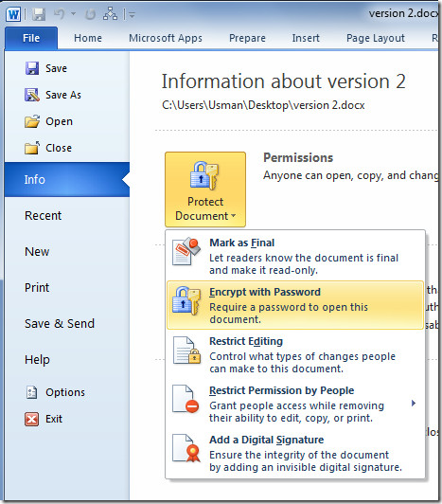Click the Add a Digital Signature ribbon icon
The image size is (442, 504).
[186, 448]
